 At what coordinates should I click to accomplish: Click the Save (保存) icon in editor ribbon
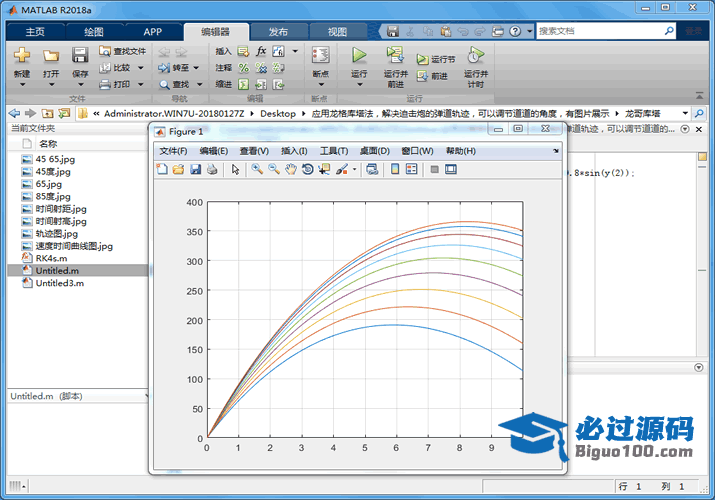click(x=79, y=56)
